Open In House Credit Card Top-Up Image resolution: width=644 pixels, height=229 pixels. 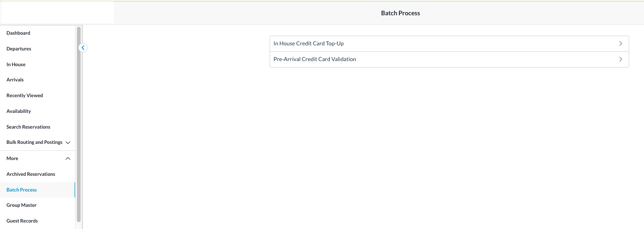309,43
